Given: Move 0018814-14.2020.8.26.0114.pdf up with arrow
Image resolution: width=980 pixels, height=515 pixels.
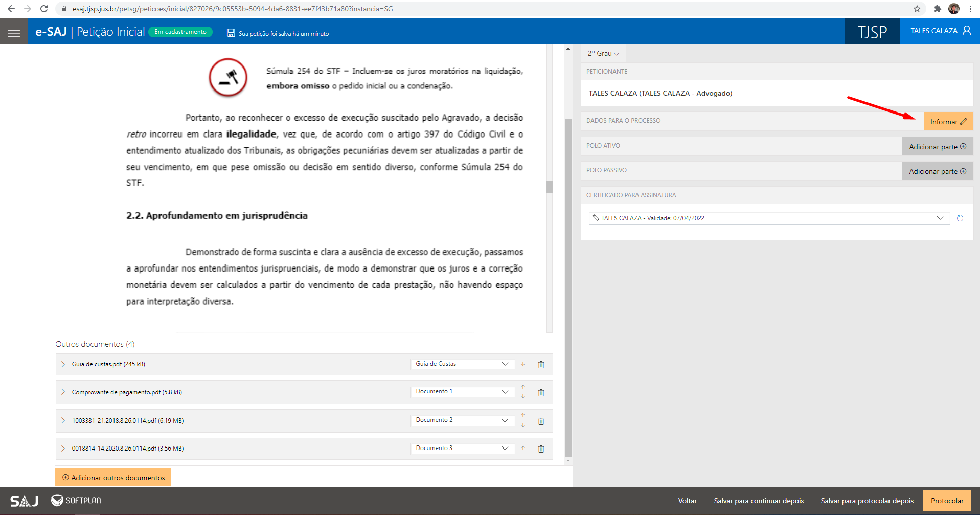Looking at the screenshot, I should click(x=523, y=448).
